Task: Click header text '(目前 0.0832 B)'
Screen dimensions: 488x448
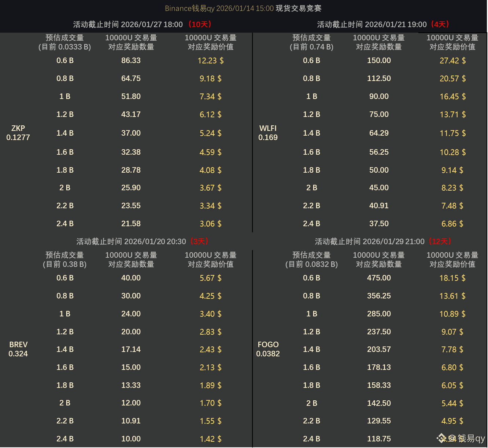Action: [311, 264]
